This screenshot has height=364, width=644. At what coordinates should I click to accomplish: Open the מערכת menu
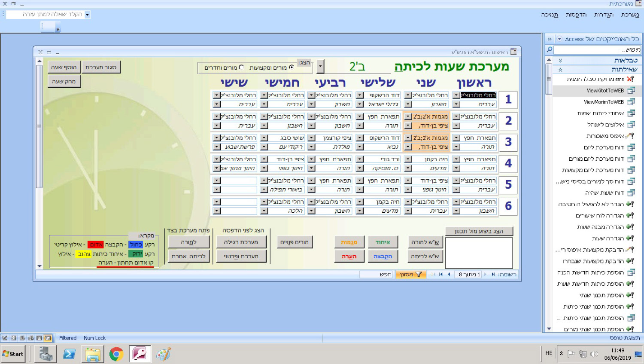(x=630, y=15)
